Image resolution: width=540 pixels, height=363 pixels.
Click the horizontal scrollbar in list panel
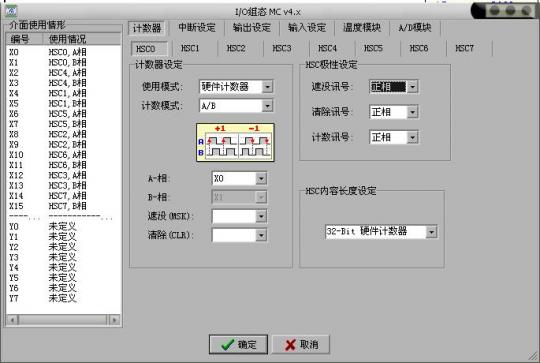pos(63,320)
